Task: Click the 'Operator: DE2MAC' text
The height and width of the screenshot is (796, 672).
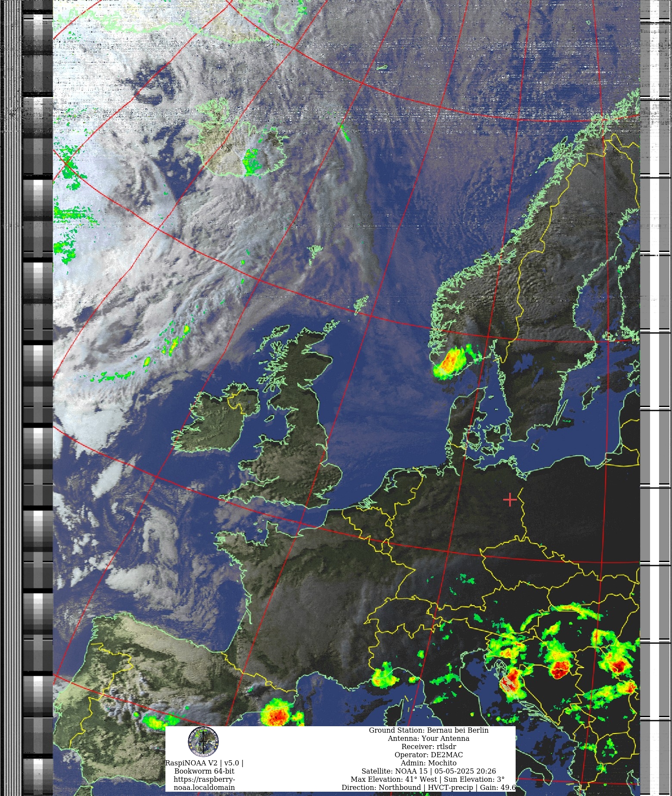Action: (429, 755)
